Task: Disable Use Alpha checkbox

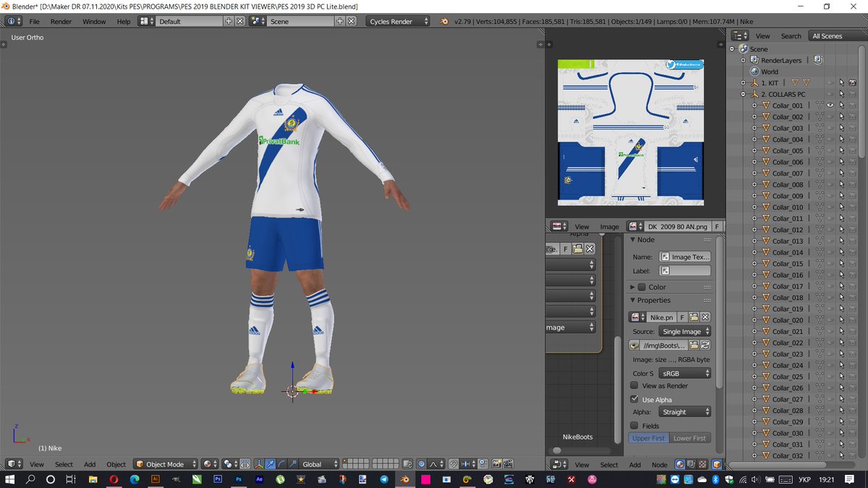Action: tap(634, 399)
